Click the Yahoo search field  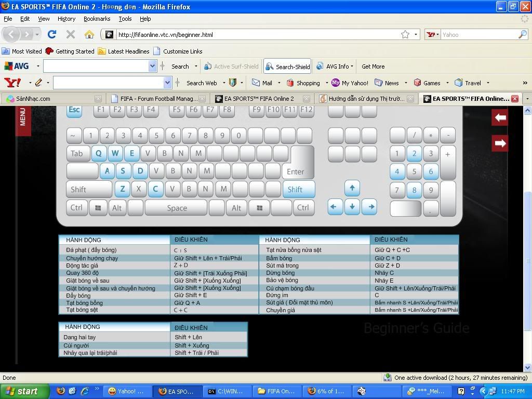tap(479, 35)
